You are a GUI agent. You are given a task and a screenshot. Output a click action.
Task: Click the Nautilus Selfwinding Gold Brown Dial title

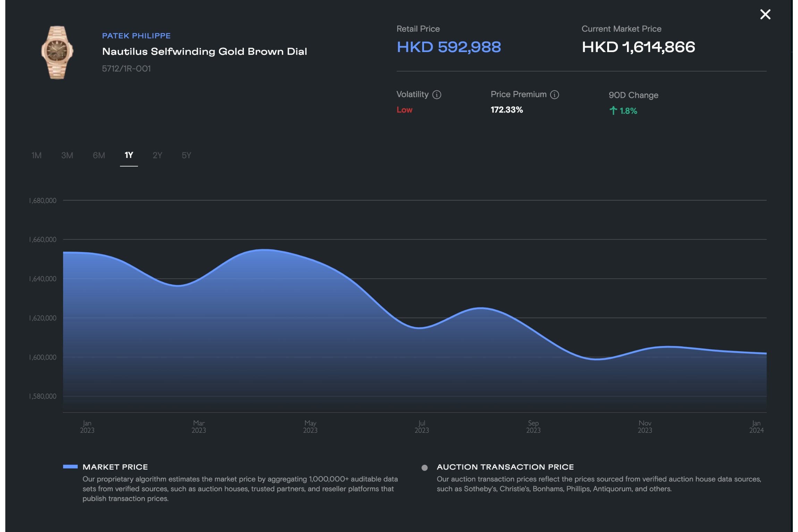204,51
